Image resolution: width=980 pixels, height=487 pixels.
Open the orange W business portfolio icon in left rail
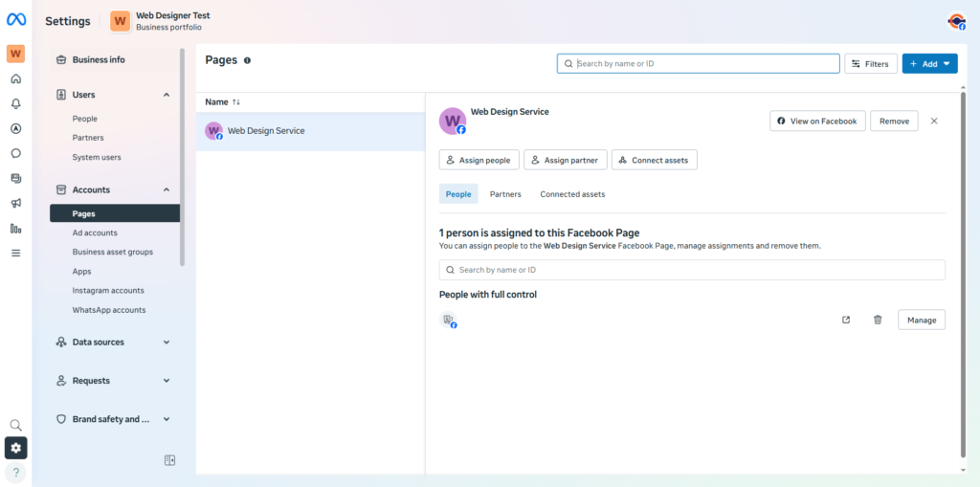[15, 54]
